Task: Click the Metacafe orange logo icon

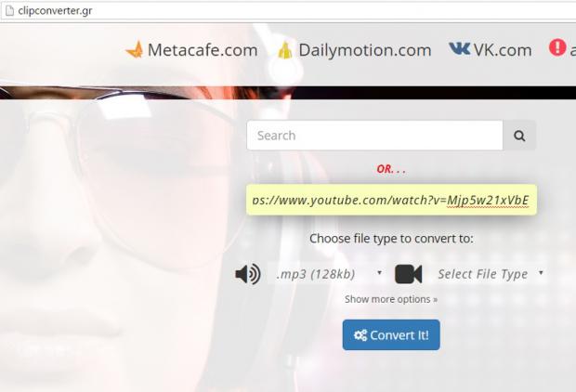Action: tap(135, 49)
